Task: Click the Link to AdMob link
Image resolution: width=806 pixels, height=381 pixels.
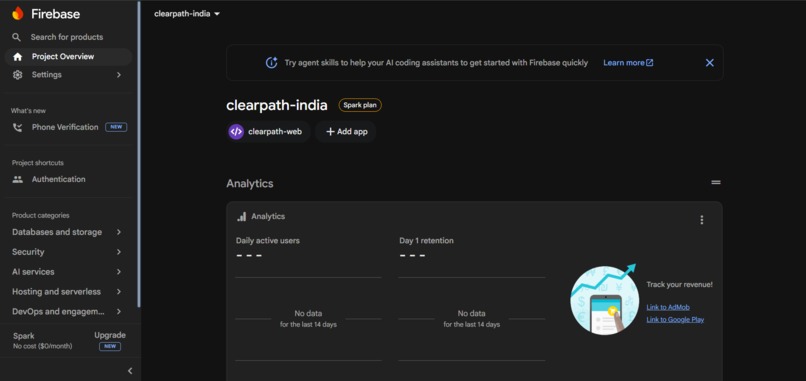Action: click(668, 307)
